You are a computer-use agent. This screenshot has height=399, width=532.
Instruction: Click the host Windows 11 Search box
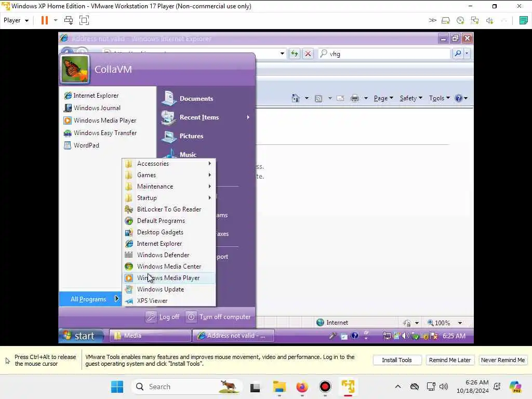click(x=187, y=387)
